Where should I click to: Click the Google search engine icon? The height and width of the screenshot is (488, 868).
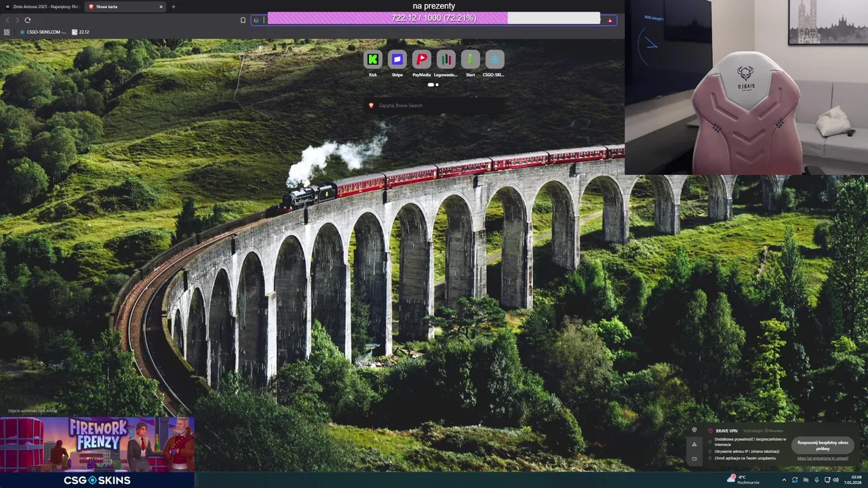click(256, 20)
